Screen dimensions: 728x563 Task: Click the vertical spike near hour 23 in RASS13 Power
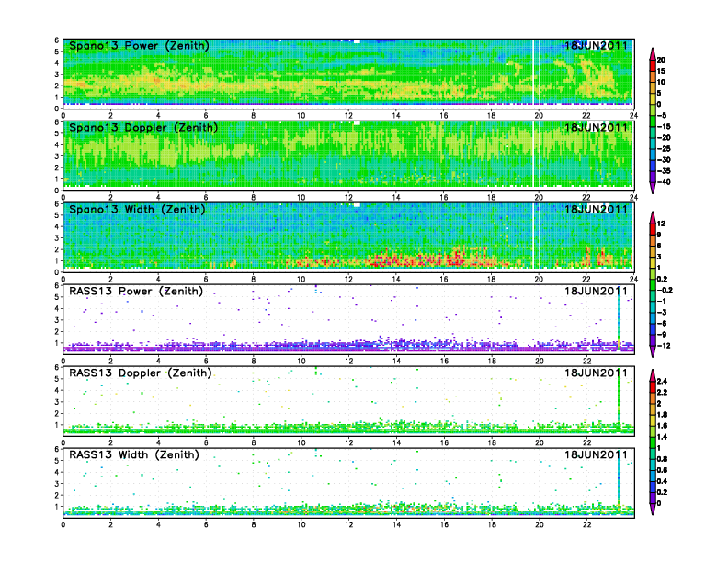(x=619, y=320)
